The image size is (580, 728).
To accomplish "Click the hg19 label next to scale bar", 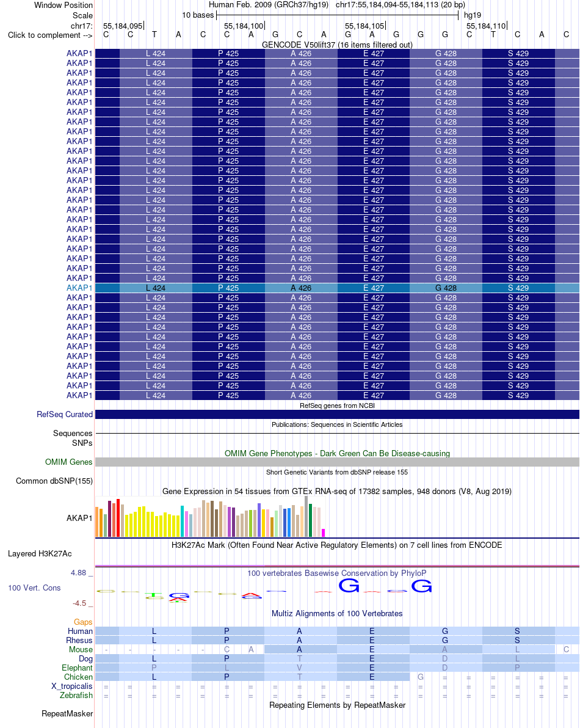I will 473,15.
